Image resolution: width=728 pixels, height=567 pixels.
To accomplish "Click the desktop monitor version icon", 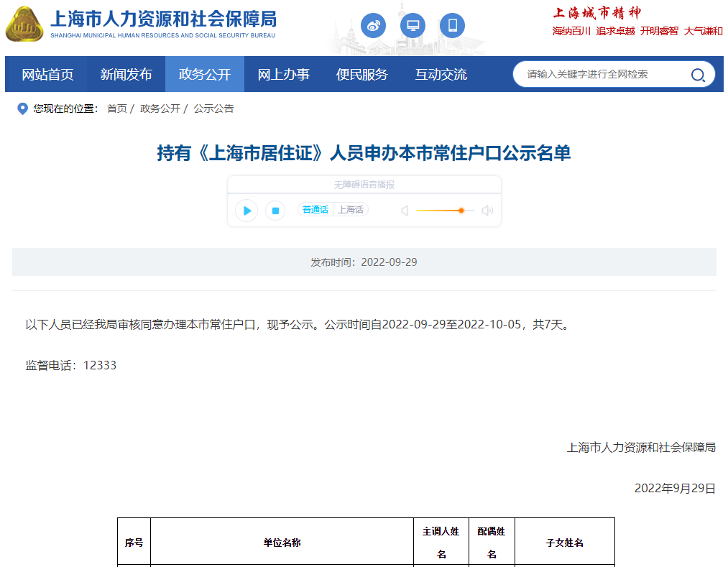I will (x=413, y=26).
